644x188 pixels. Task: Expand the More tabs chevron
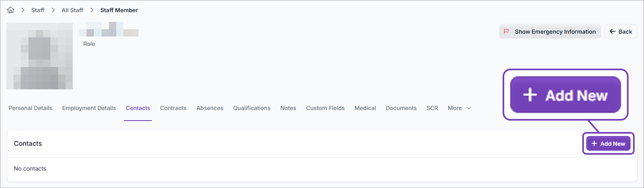point(469,108)
